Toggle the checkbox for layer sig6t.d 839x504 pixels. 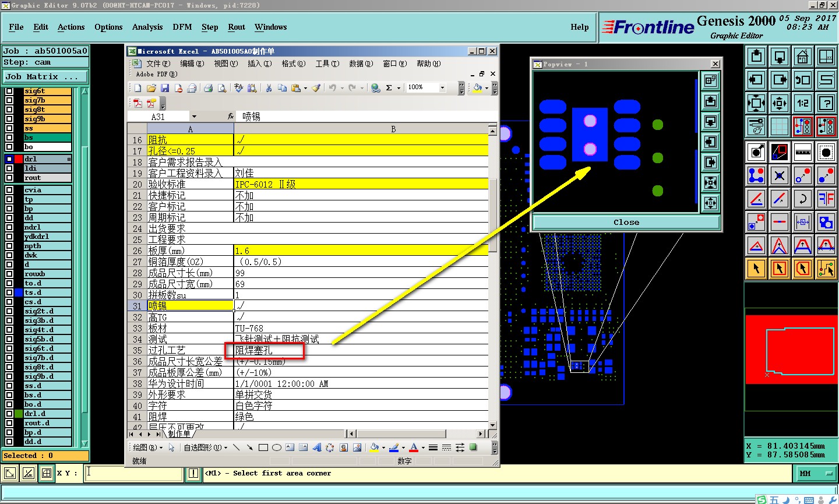[x=9, y=348]
